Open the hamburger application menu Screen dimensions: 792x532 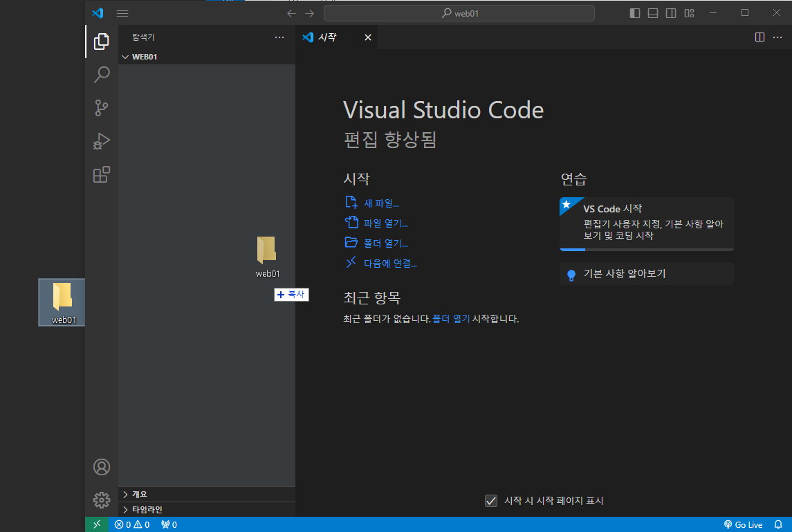(122, 14)
